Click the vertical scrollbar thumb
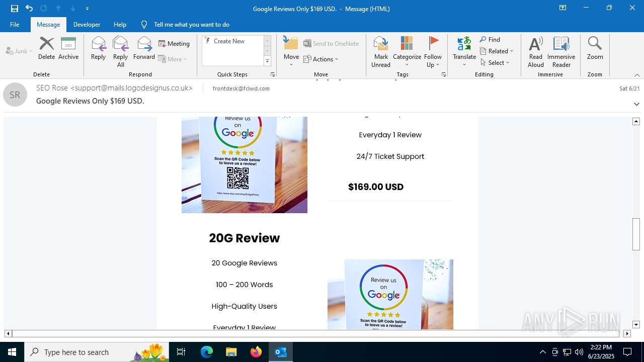The width and height of the screenshot is (644, 362). [636, 234]
